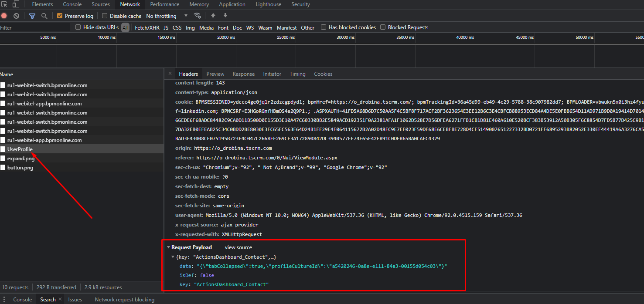Image resolution: width=644 pixels, height=304 pixels.
Task: Select the All filter button
Action: tap(125, 27)
